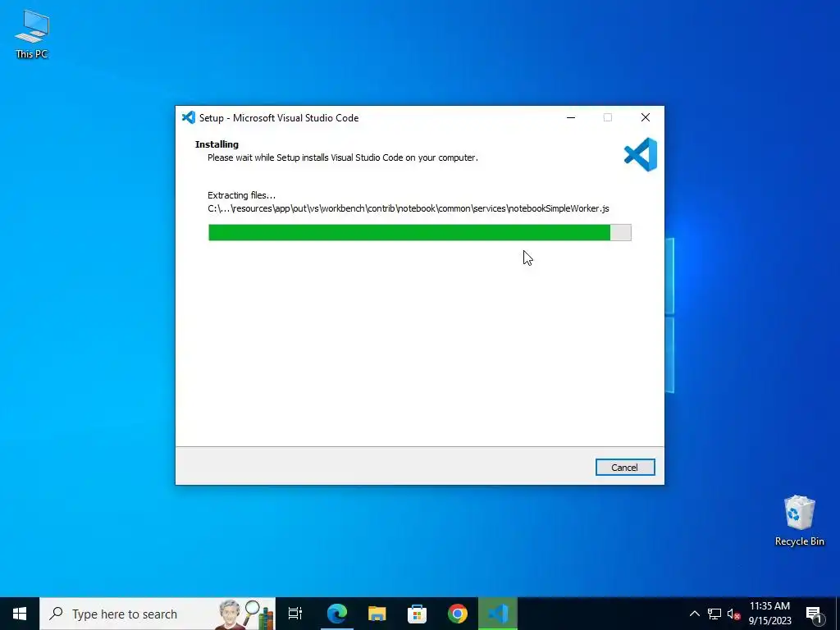Click the VS Code icon in Setup title bar
Image resolution: width=840 pixels, height=630 pixels.
189,117
